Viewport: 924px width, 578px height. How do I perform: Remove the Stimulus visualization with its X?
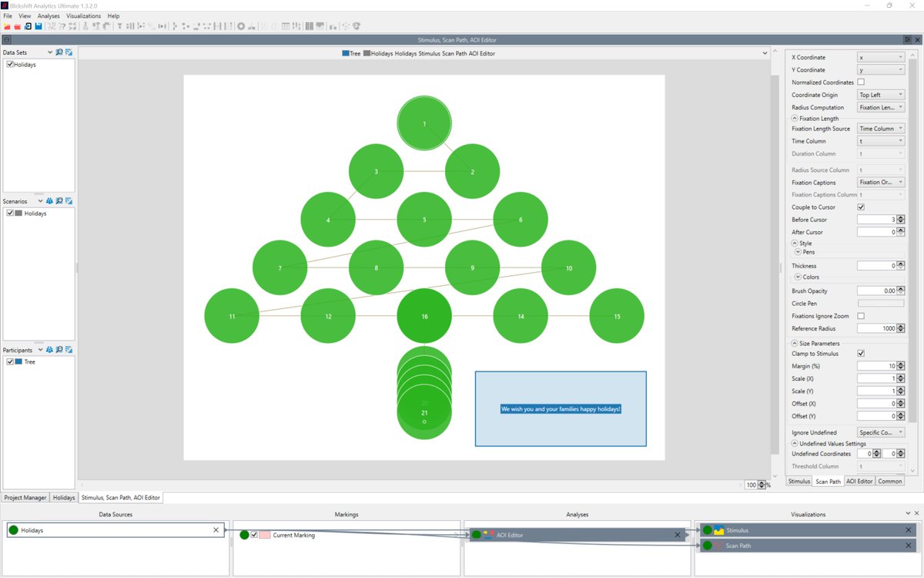[909, 530]
